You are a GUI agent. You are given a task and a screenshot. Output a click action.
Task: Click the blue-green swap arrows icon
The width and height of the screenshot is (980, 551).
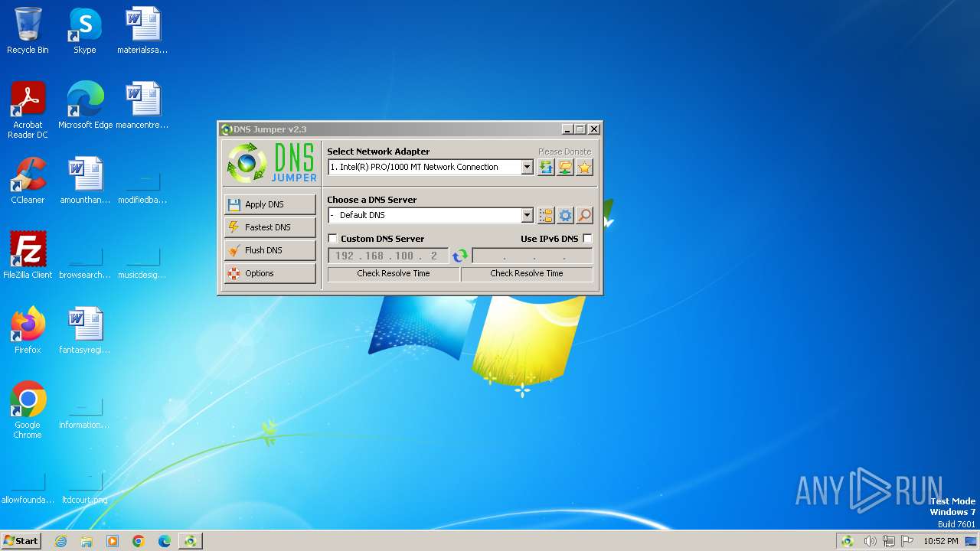click(x=460, y=256)
